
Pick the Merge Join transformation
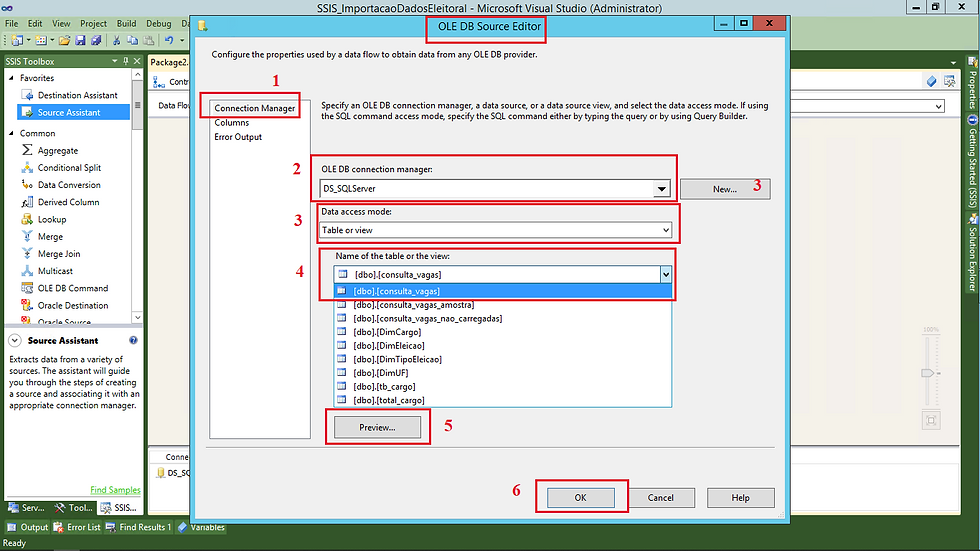59,254
